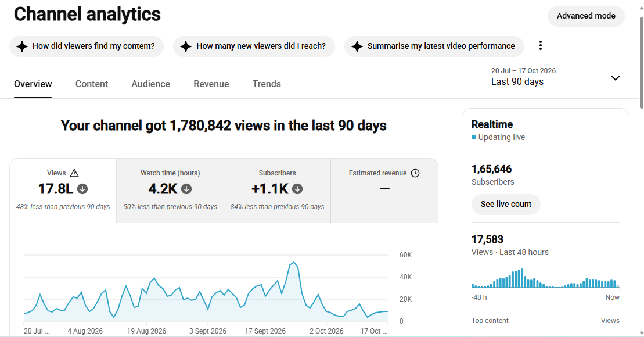Image resolution: width=644 pixels, height=337 pixels.
Task: Click the See live count button
Action: [x=506, y=205]
